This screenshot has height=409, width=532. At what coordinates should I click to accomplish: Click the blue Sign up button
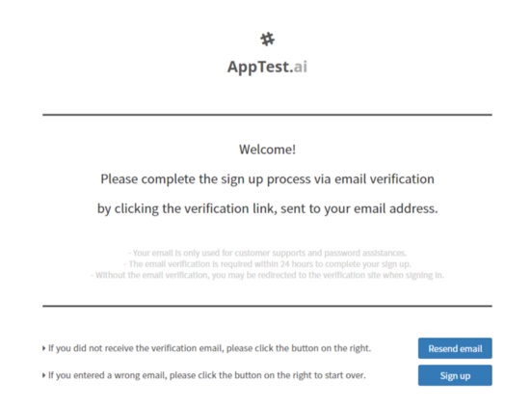455,375
